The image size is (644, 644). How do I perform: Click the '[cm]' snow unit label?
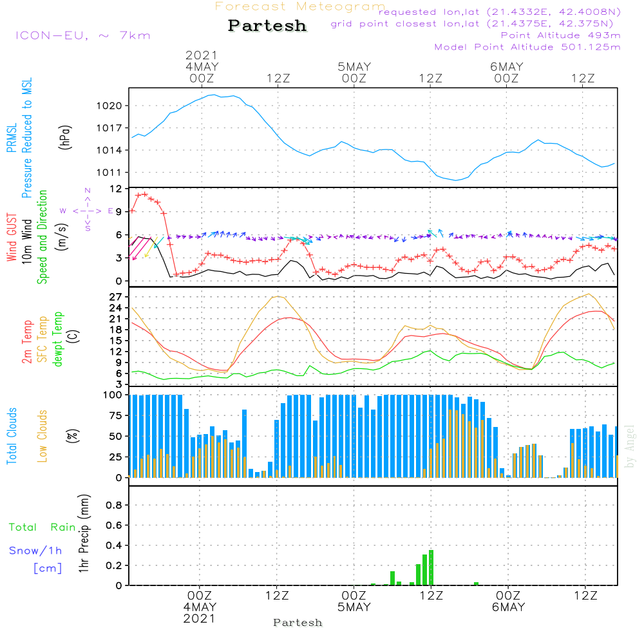(x=48, y=569)
